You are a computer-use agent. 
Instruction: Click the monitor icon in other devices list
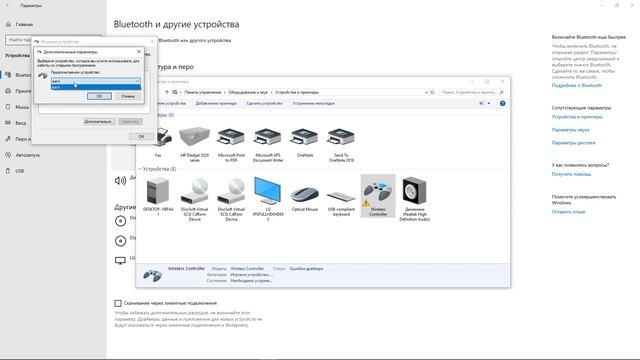click(x=120, y=260)
